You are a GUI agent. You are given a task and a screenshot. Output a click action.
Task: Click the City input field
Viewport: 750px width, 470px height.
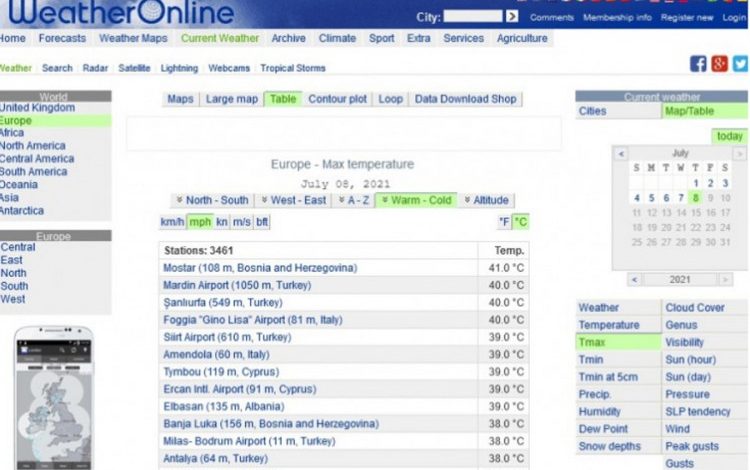point(472,16)
